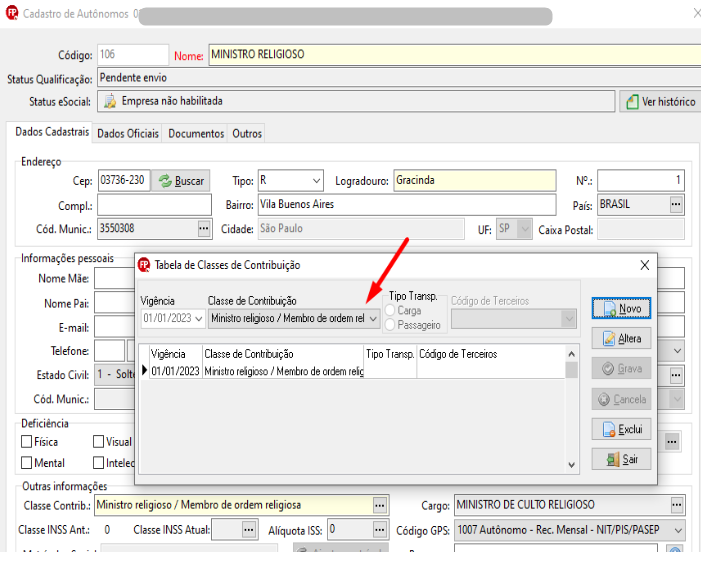The width and height of the screenshot is (702, 563).
Task: Check the Física deficiency checkbox
Action: pyautogui.click(x=27, y=442)
